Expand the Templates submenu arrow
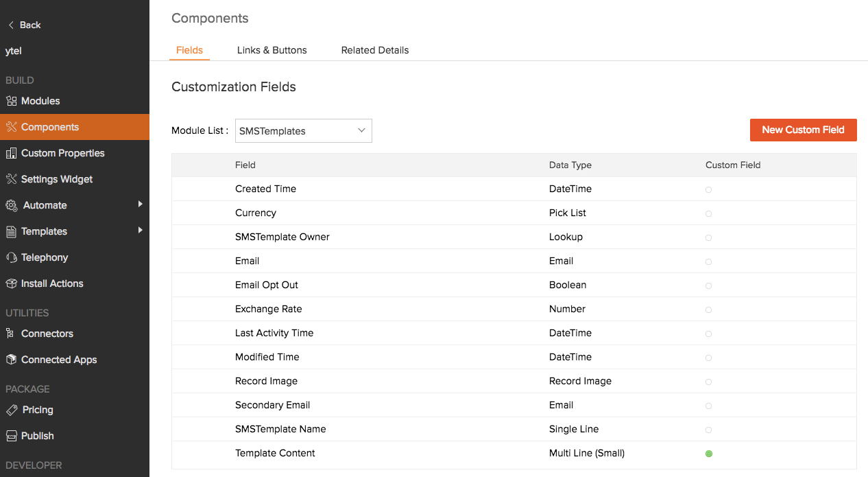The image size is (868, 477). (x=140, y=231)
